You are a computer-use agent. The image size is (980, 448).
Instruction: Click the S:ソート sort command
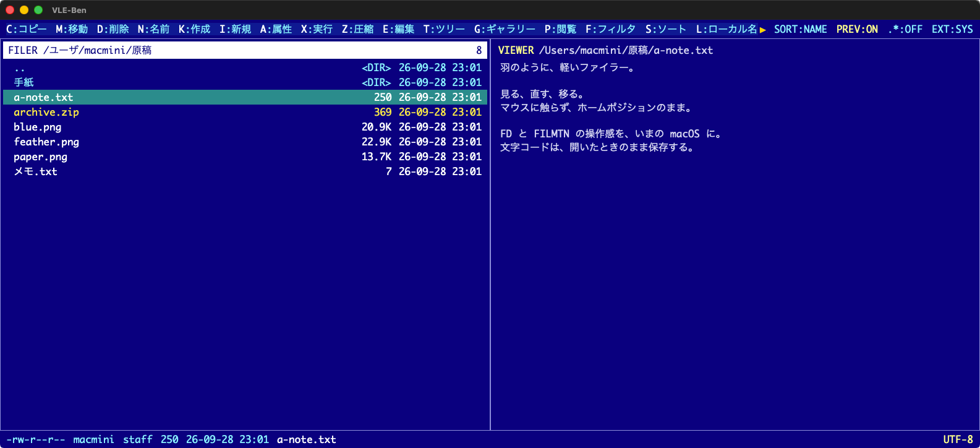pos(666,29)
